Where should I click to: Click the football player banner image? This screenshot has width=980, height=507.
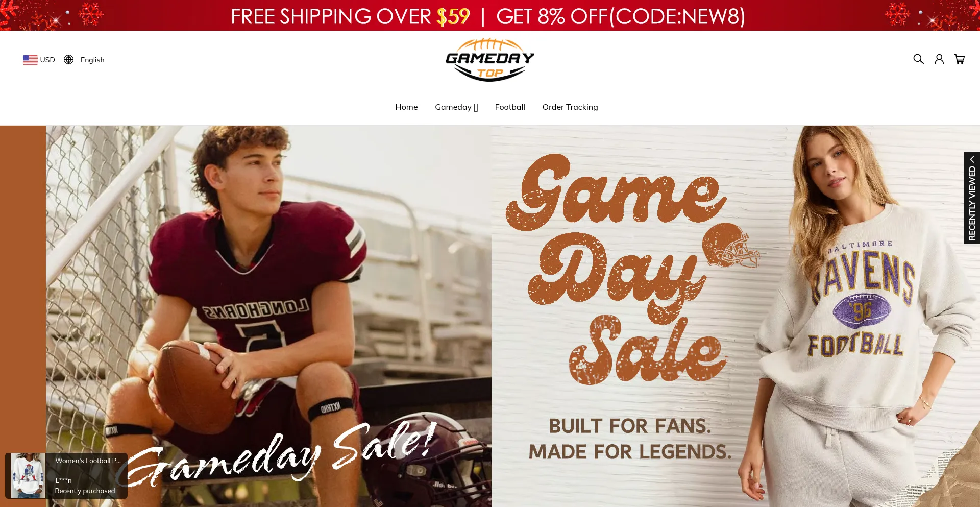point(268,317)
